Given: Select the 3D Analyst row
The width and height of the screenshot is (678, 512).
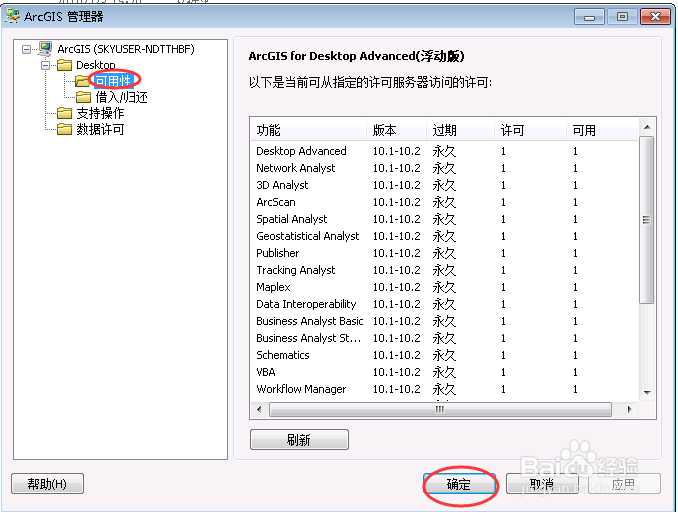Looking at the screenshot, I should [445, 185].
